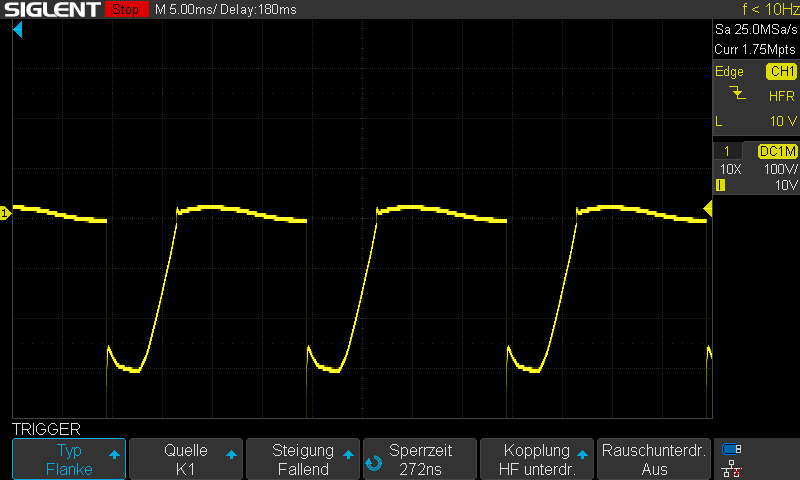Select the channel 1 tab
Image resolution: width=800 pixels, height=480 pixels.
727,151
